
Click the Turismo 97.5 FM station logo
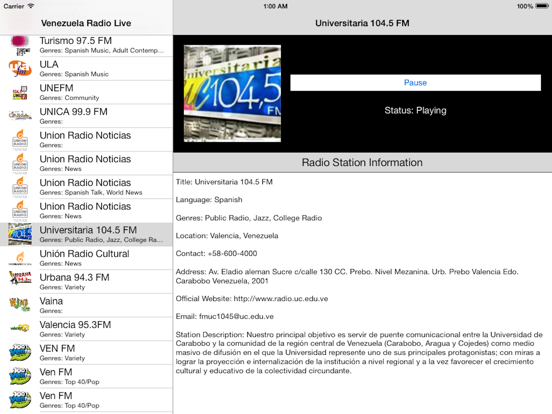(20, 45)
